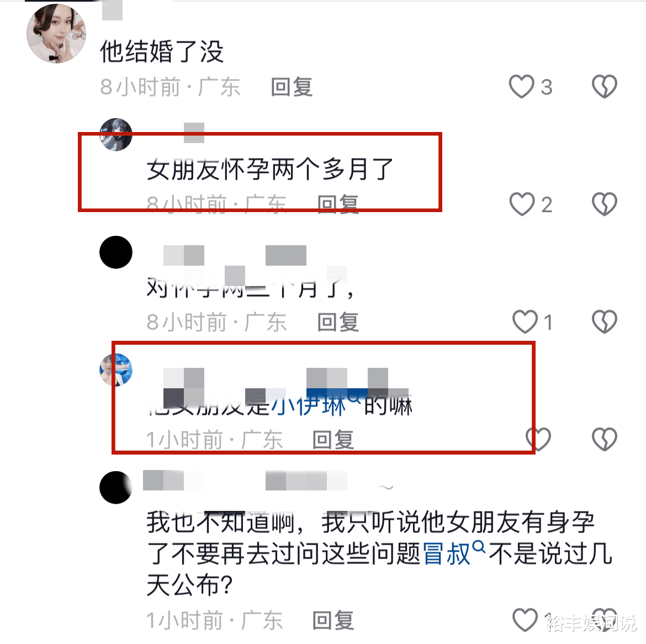Screen dimensions: 646x644
Task: Like the '我也不知道啊' comment at bottom
Action: [x=525, y=620]
